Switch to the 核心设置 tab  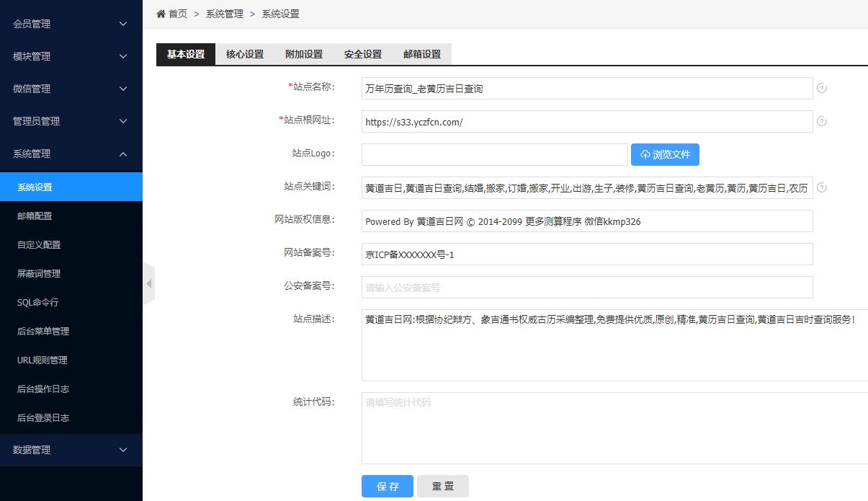pos(245,54)
